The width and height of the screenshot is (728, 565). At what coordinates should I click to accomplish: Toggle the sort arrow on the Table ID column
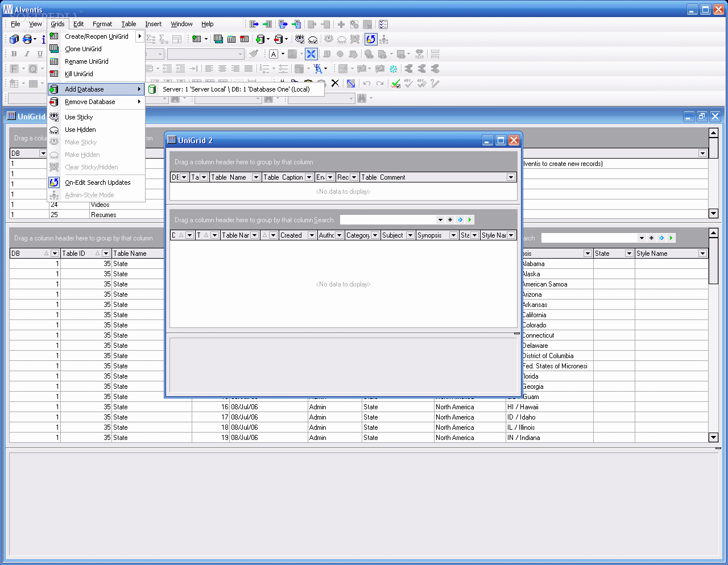(98, 254)
